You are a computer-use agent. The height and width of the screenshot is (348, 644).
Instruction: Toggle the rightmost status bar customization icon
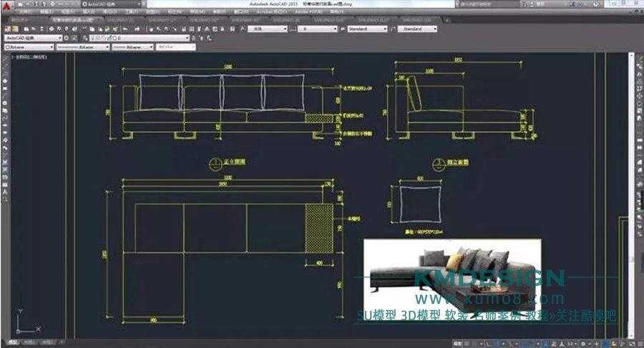pyautogui.click(x=638, y=343)
